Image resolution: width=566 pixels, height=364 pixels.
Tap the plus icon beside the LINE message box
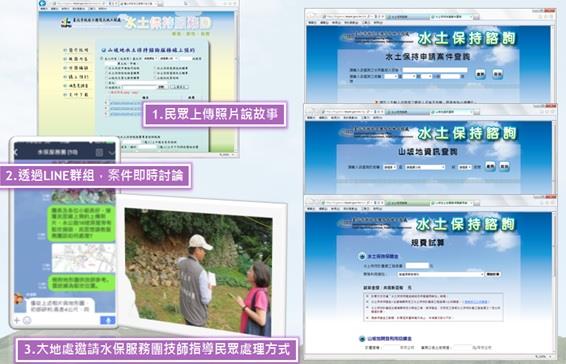pos(17,320)
